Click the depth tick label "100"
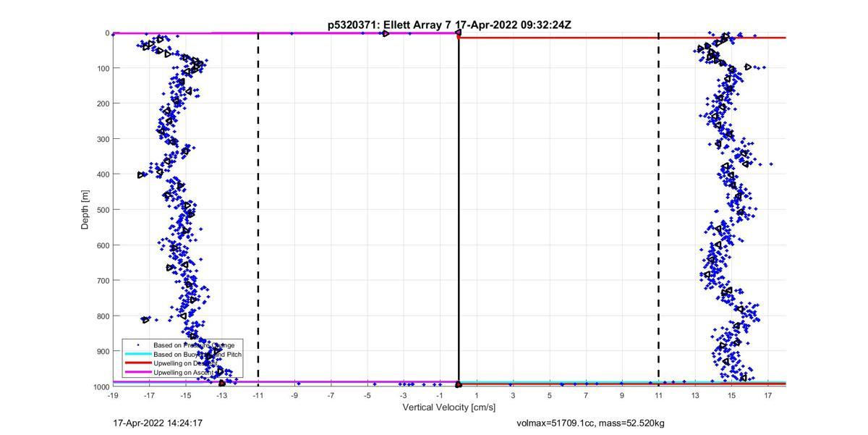 tap(103, 69)
